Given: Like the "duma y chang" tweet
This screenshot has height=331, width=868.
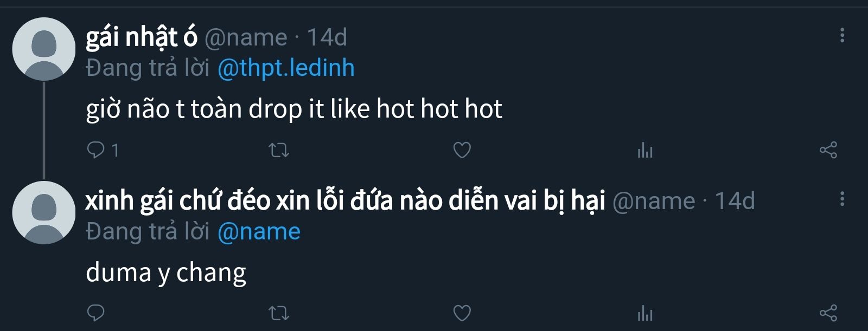Looking at the screenshot, I should [462, 313].
